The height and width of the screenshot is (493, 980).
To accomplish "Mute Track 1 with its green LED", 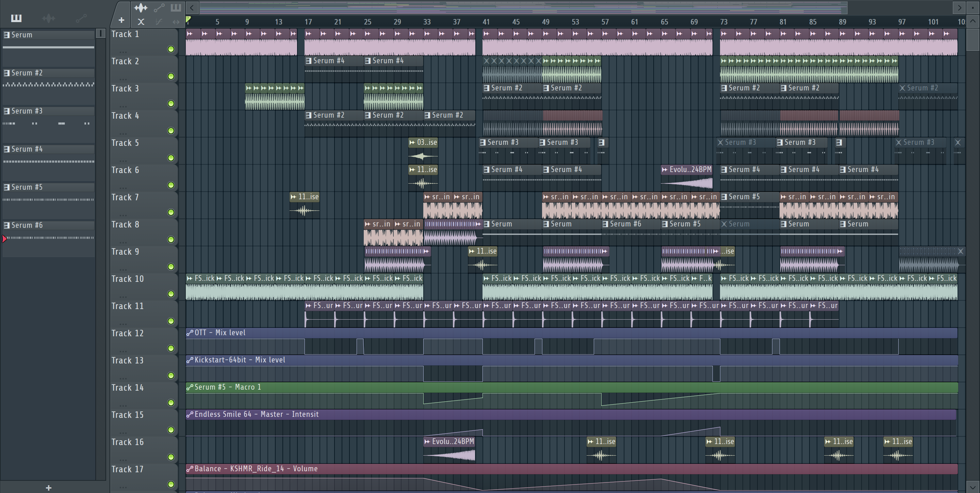I will click(x=171, y=49).
